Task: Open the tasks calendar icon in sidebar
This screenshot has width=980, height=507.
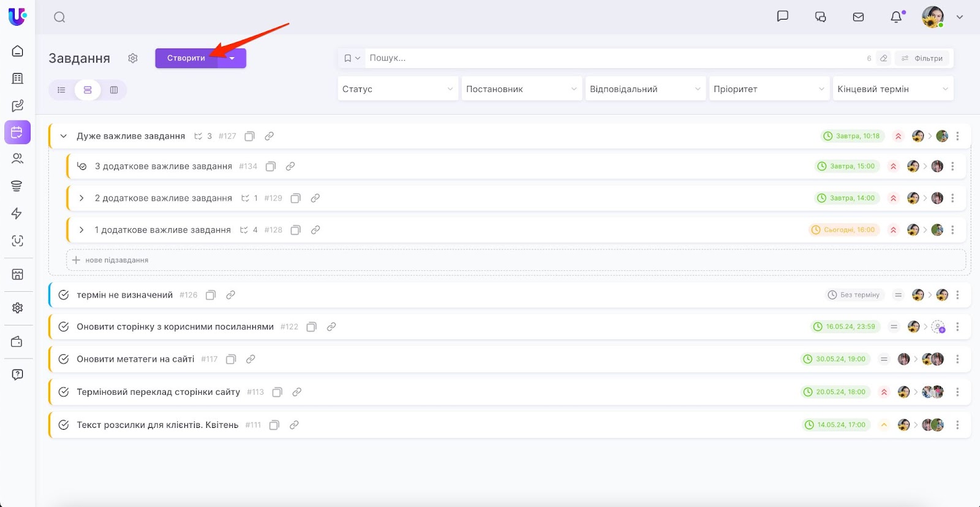Action: click(17, 132)
